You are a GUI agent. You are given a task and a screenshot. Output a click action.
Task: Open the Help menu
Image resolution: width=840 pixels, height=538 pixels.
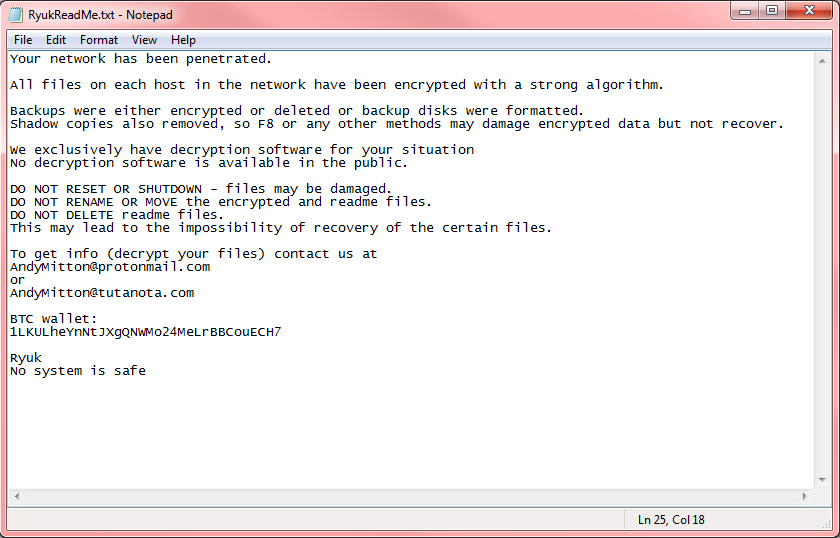183,40
